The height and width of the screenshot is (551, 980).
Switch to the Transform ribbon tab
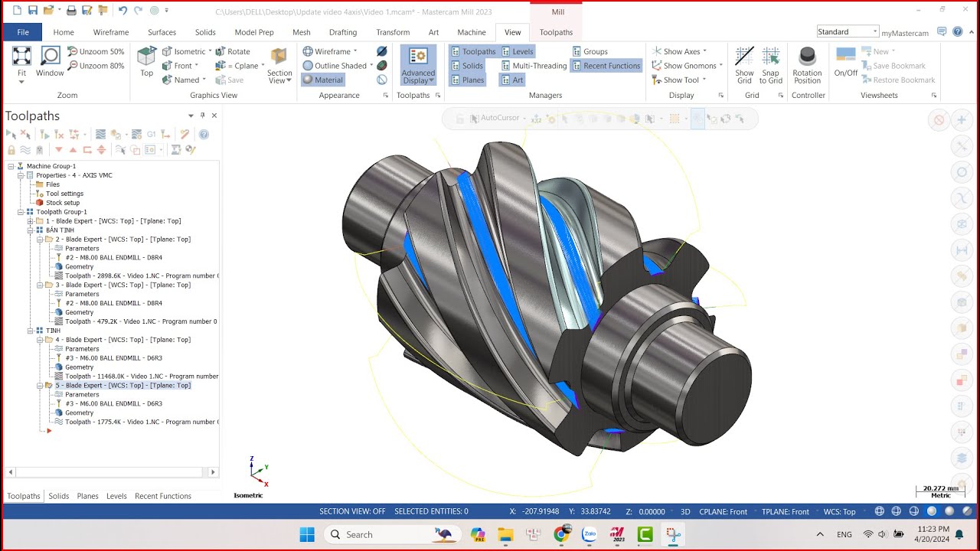tap(393, 32)
